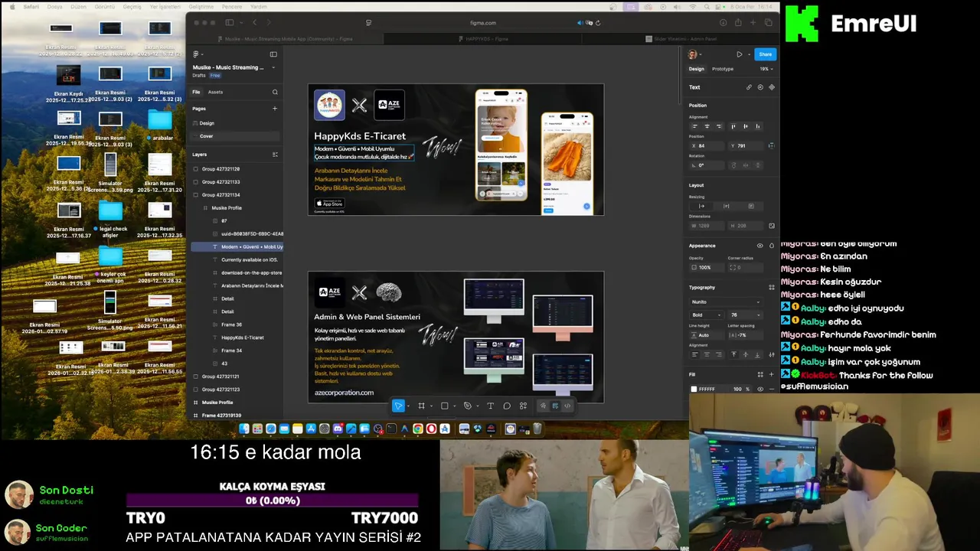This screenshot has height=551, width=980.
Task: Set text alignment to center in Typography
Action: (707, 354)
